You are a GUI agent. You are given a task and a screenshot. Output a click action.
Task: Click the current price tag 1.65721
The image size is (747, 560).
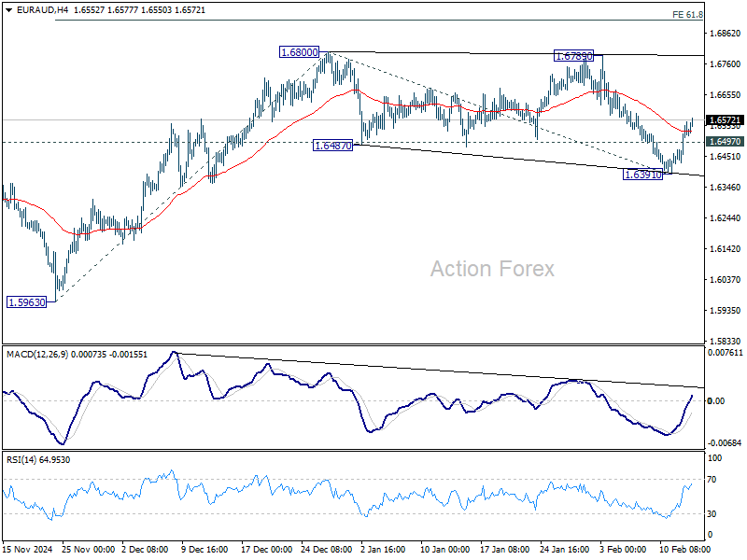point(725,120)
